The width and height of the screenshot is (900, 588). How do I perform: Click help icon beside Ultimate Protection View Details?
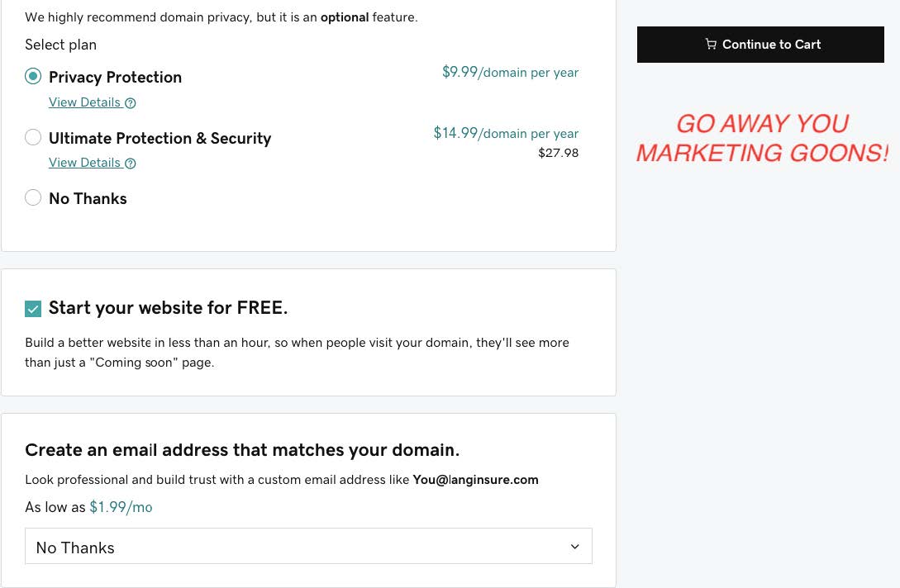click(x=131, y=164)
